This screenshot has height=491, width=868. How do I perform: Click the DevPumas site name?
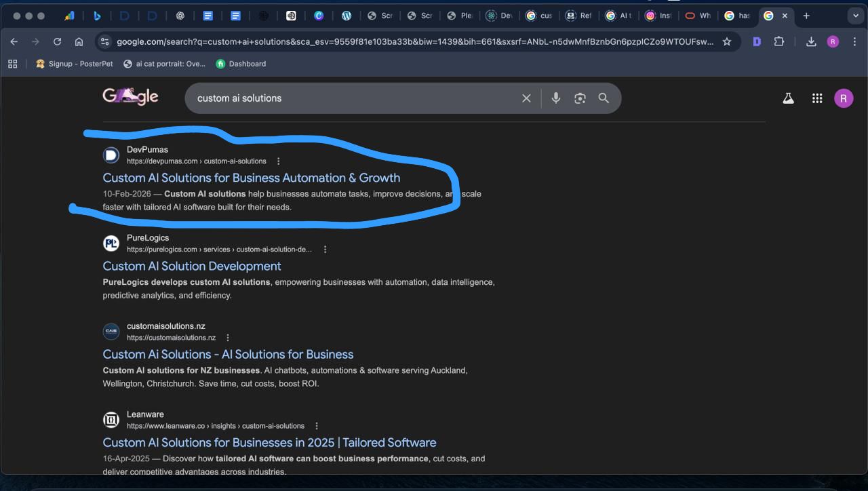pos(147,150)
